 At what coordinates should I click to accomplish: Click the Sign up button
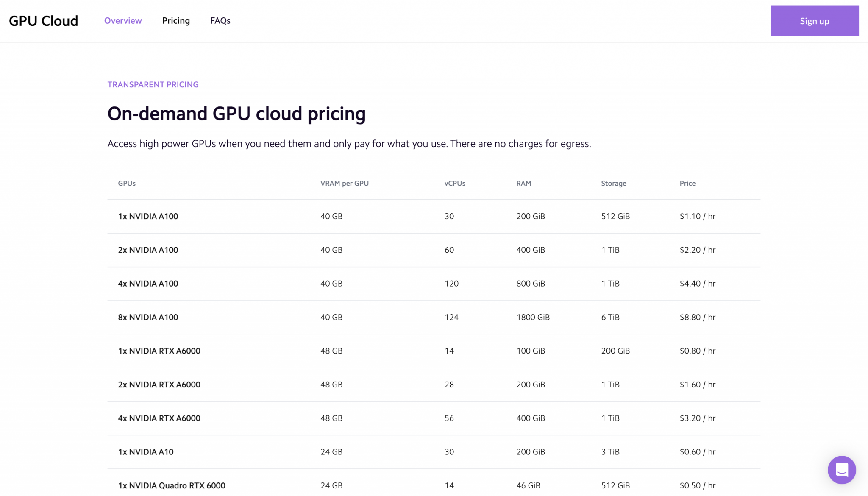pos(814,20)
